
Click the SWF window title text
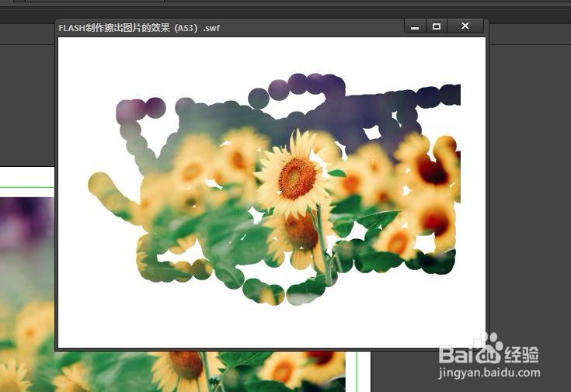point(139,28)
